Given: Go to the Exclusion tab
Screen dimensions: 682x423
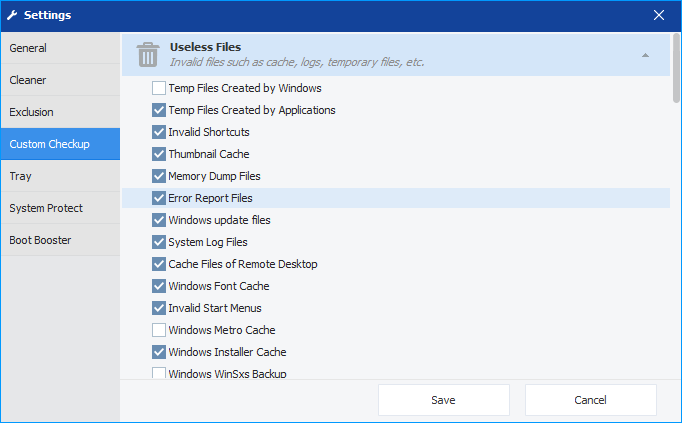Looking at the screenshot, I should pyautogui.click(x=60, y=112).
